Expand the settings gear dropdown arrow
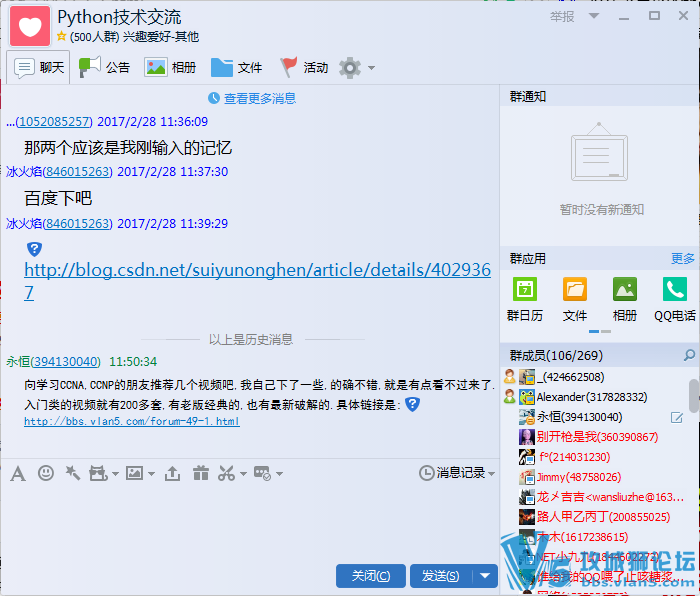 tap(371, 68)
